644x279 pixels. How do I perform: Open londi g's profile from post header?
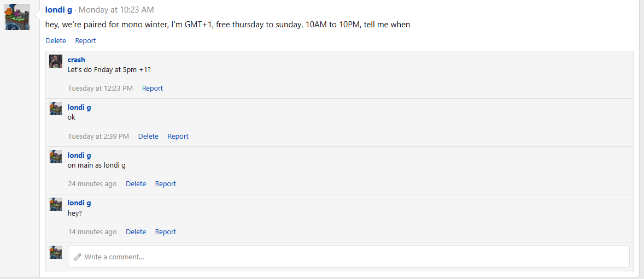[58, 10]
